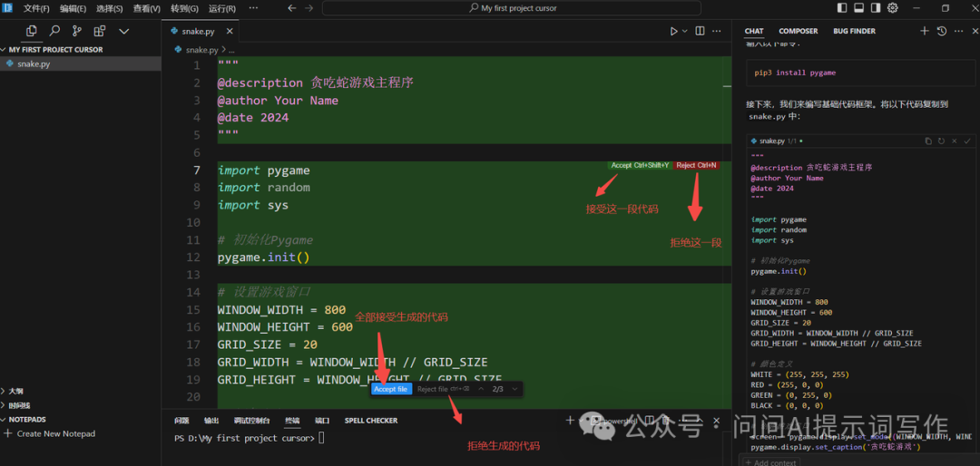Screen dimensions: 980x466
Task: Open the 运行(R) menu
Action: (x=222, y=9)
